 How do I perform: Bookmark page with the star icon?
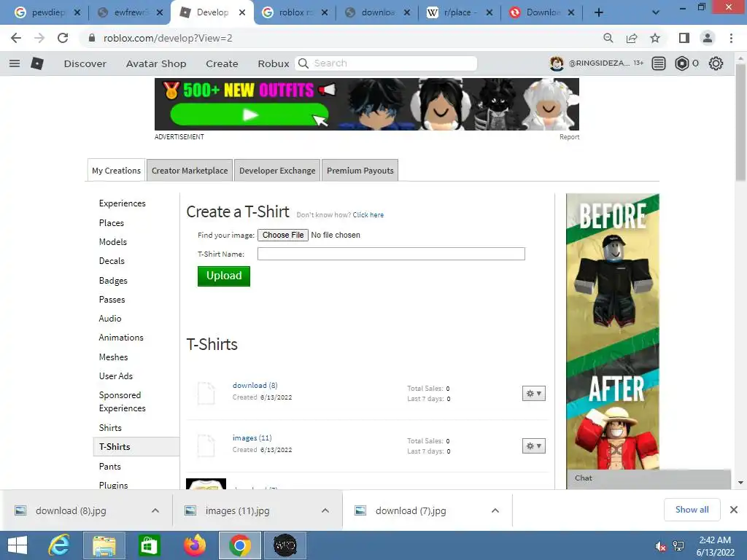pos(655,38)
